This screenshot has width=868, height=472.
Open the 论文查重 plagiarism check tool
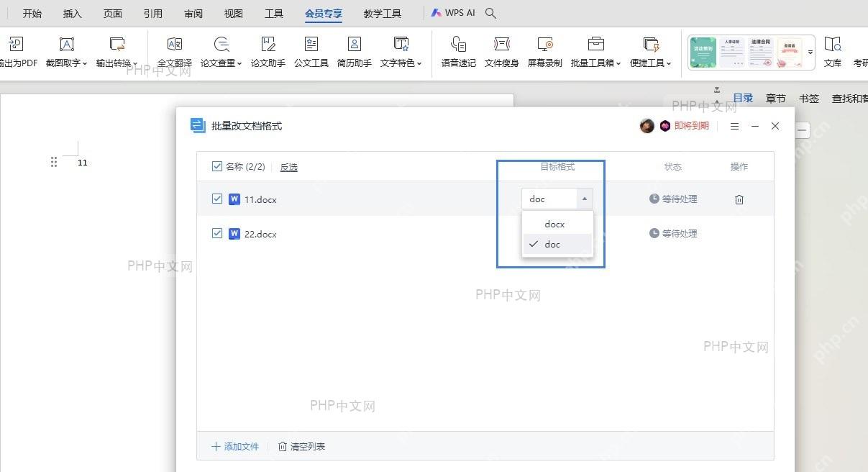(221, 52)
